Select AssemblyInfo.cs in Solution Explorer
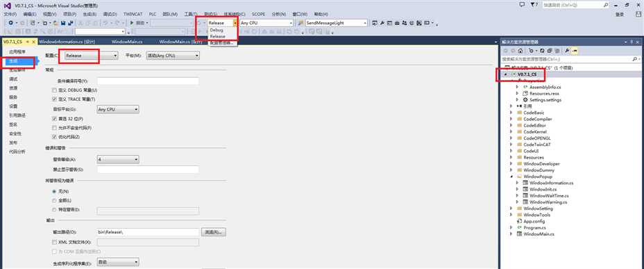This screenshot has height=269, width=644. (545, 87)
